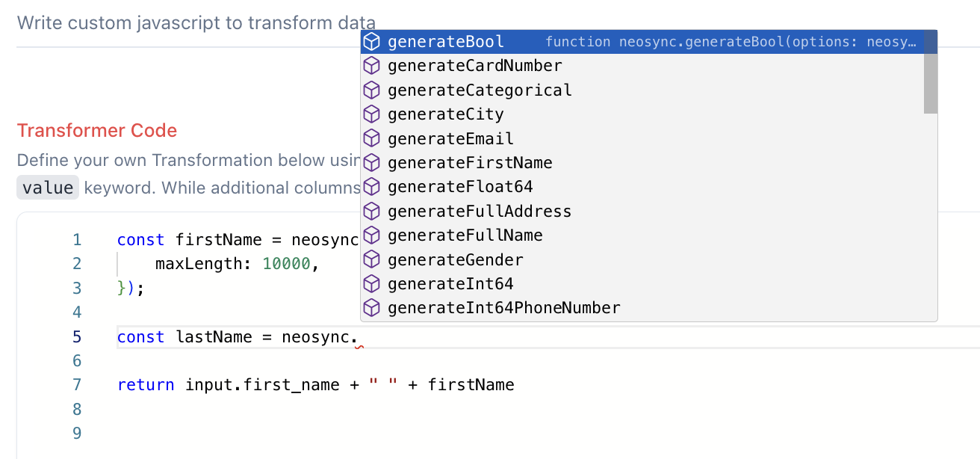This screenshot has height=459, width=980.
Task: Click the 'value' keyword chip
Action: tap(48, 188)
